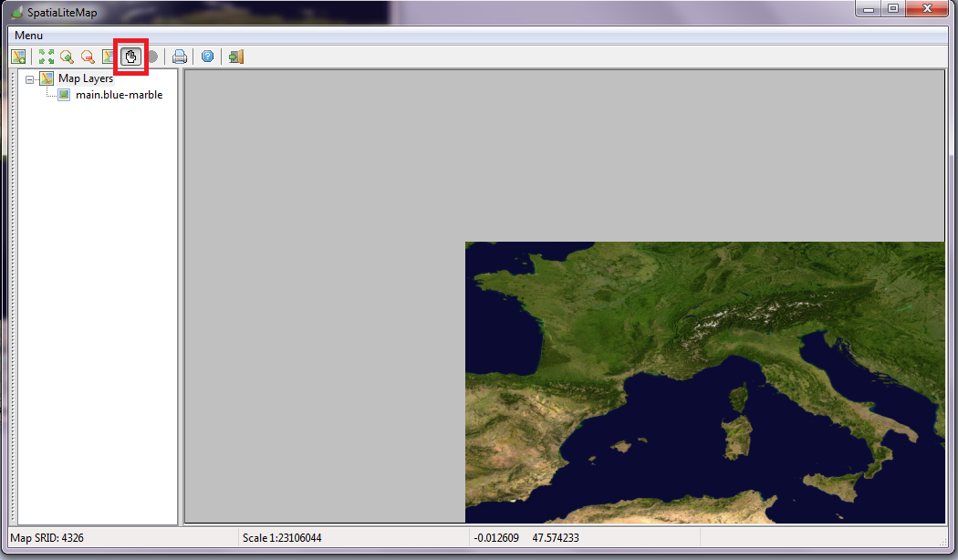Select the Map Layers root item

tap(86, 78)
